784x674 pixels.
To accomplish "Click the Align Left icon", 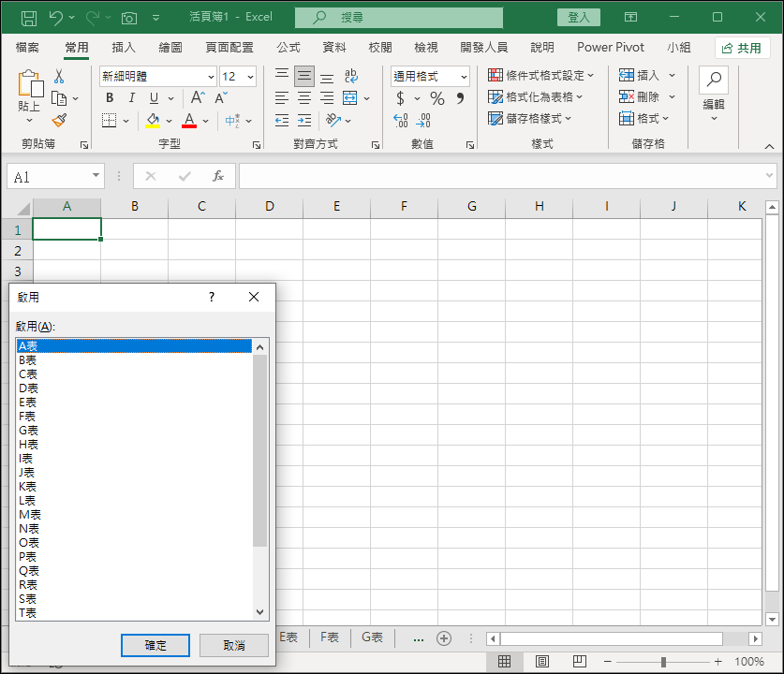I will 282,97.
